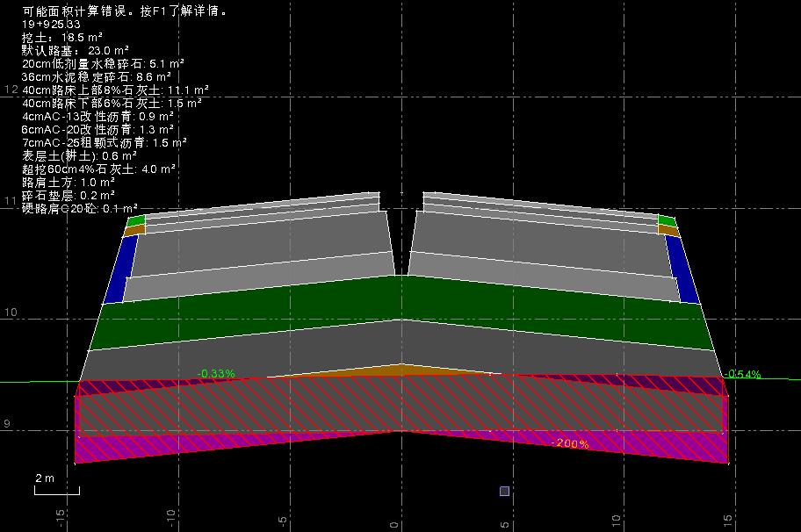Click offset label -5 on bottom axis
This screenshot has height=532, width=801.
[283, 521]
